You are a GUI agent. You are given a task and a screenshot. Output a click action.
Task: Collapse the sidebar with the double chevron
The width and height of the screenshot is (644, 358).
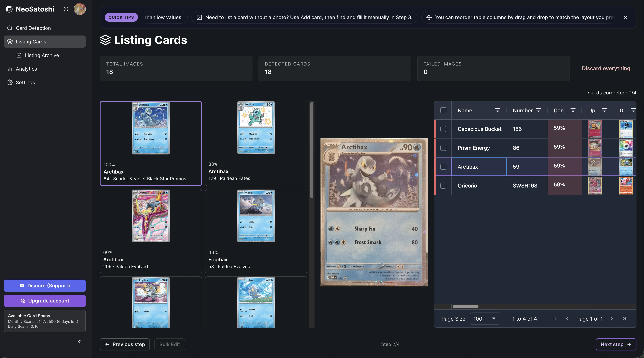coord(80,341)
